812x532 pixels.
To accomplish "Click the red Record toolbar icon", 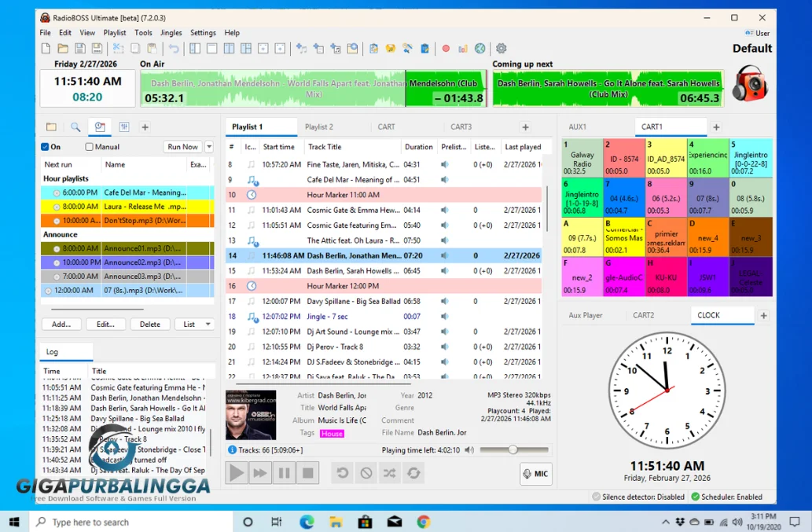I will click(x=446, y=49).
